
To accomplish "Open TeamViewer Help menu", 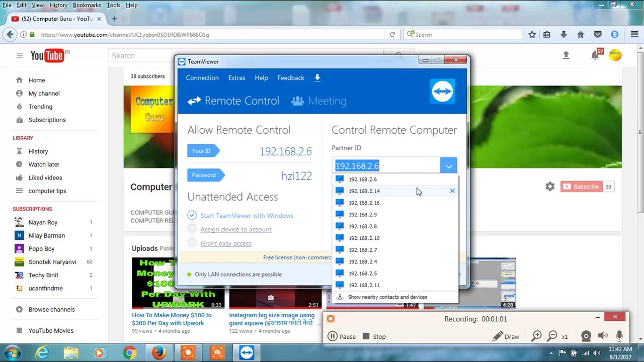I will (x=261, y=78).
